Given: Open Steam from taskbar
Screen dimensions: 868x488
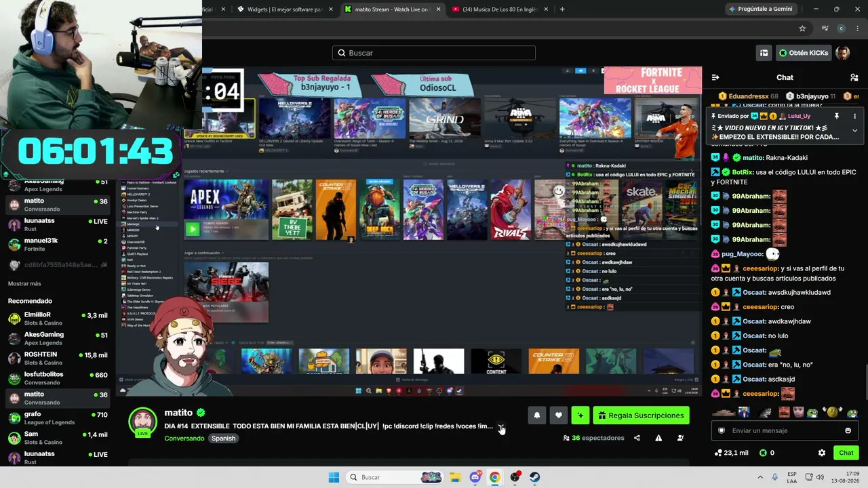Looking at the screenshot, I should [535, 477].
